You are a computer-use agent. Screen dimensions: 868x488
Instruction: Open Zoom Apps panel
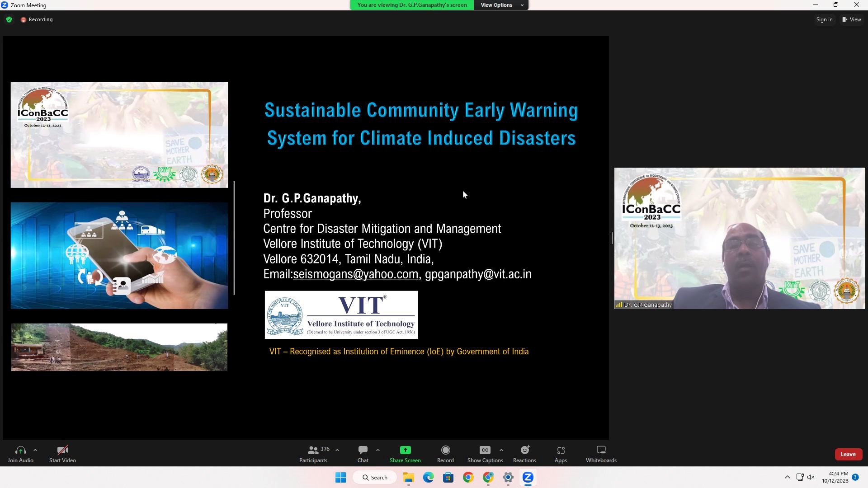click(561, 454)
